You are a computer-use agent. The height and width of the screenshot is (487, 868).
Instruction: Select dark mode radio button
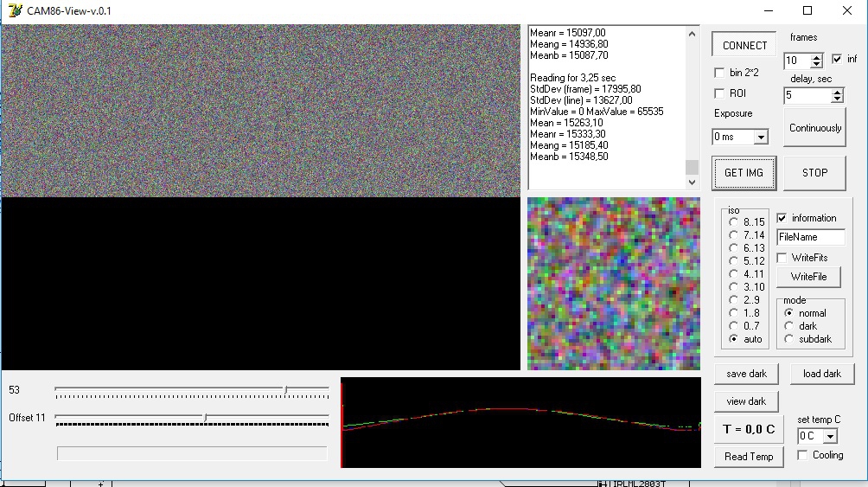(788, 326)
